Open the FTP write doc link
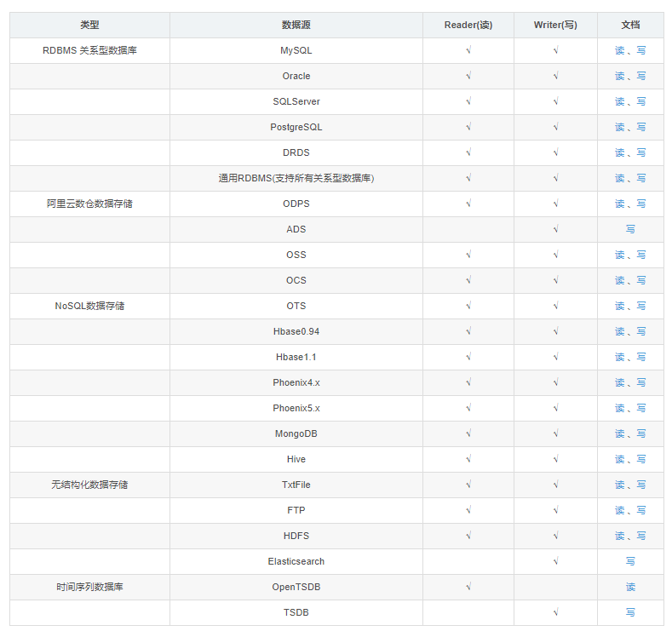The width and height of the screenshot is (672, 637). click(x=641, y=511)
